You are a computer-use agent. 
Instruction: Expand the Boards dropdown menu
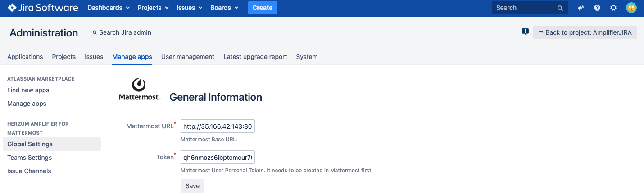pos(227,8)
